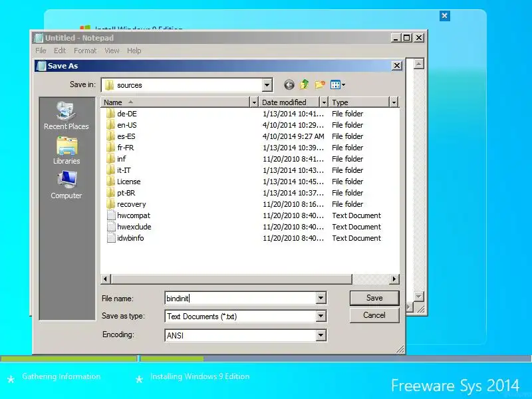532x399 pixels.
Task: Sort files by Name column header
Action: point(175,102)
